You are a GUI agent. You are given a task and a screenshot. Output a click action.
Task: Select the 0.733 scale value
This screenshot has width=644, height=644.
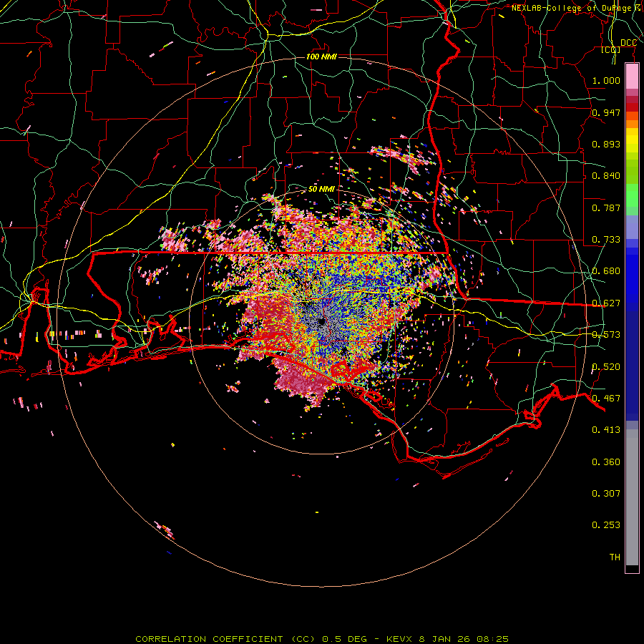click(606, 240)
